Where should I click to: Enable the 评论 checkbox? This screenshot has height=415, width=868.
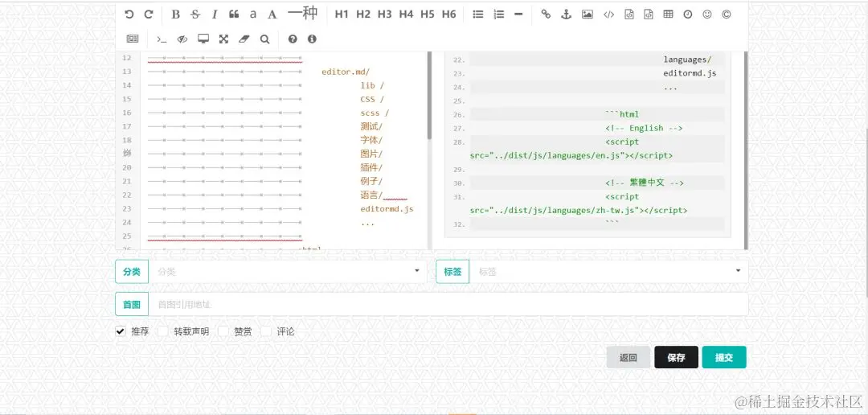tap(266, 331)
